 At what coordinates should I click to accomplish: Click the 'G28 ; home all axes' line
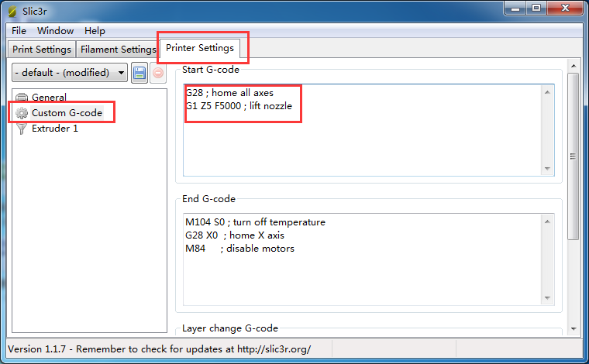pyautogui.click(x=229, y=93)
